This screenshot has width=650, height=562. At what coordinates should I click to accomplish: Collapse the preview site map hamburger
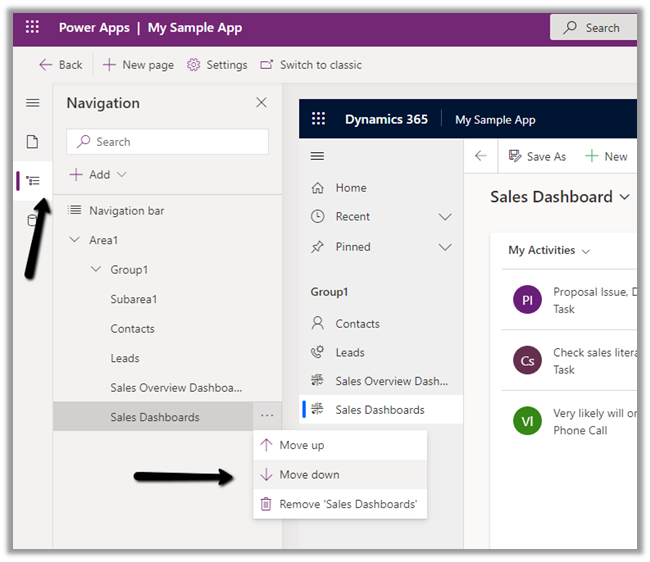(318, 156)
